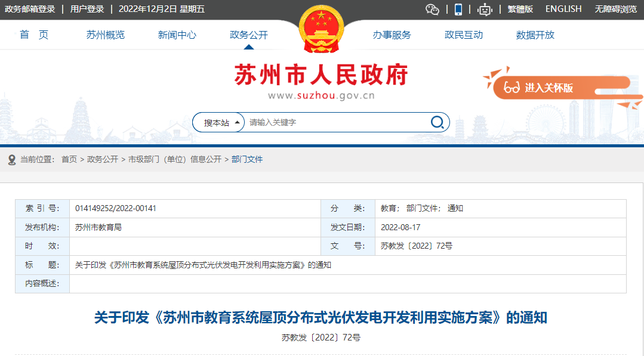This screenshot has height=356, width=644.
Task: Open 数据开放 navigation item
Action: click(535, 35)
